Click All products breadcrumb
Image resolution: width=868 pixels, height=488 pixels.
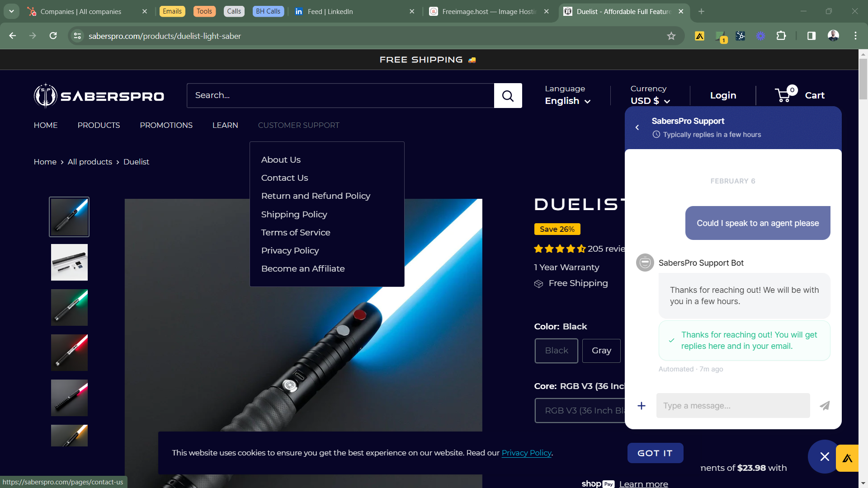click(x=90, y=162)
